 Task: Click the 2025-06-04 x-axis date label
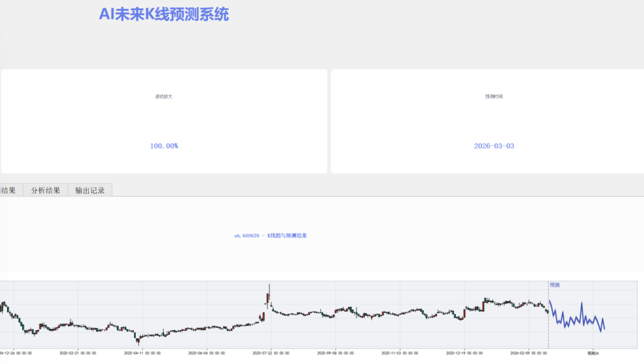207,353
